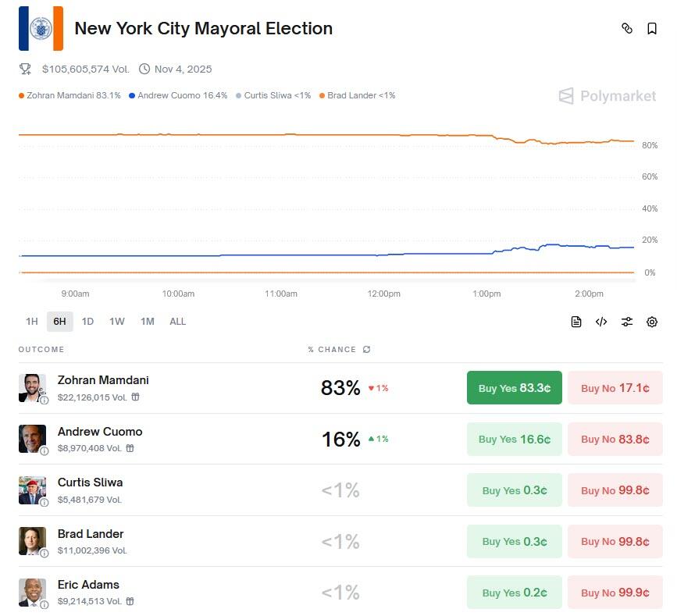Buy No on Andrew Cuomo at 83.8¢
The height and width of the screenshot is (616, 677).
click(x=615, y=440)
